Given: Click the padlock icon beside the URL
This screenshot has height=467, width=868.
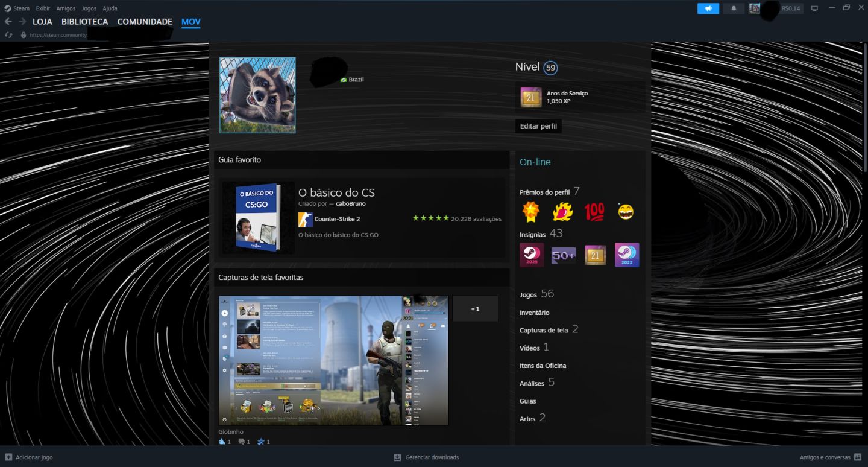Looking at the screenshot, I should coord(24,35).
